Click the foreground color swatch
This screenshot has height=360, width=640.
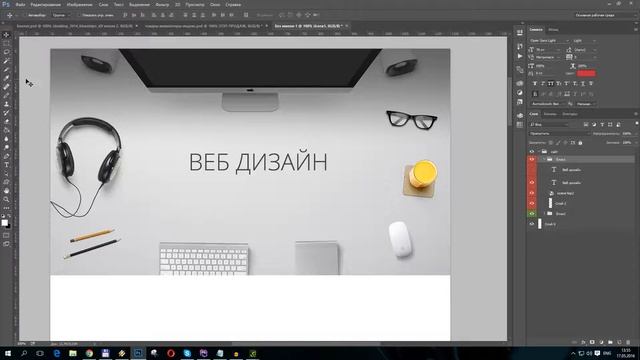[x=4, y=222]
